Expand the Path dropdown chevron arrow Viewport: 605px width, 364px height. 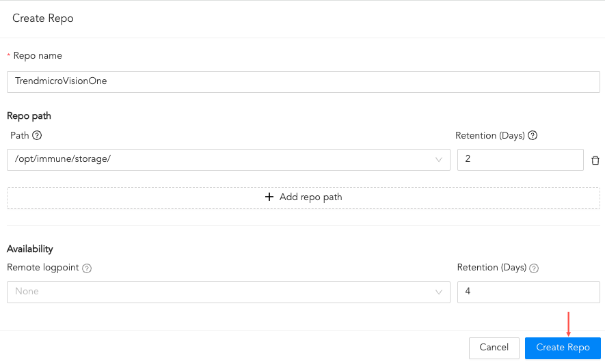click(x=438, y=160)
